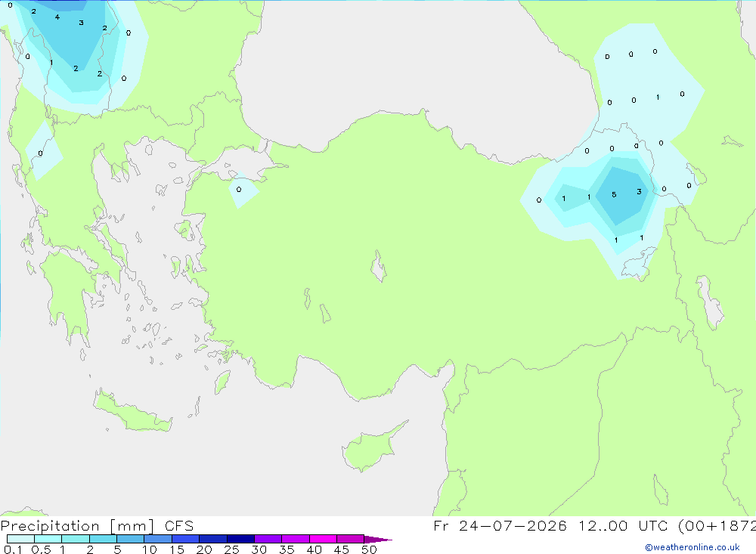
Task: Pick the 45 to 50 legend color
Action: click(351, 539)
